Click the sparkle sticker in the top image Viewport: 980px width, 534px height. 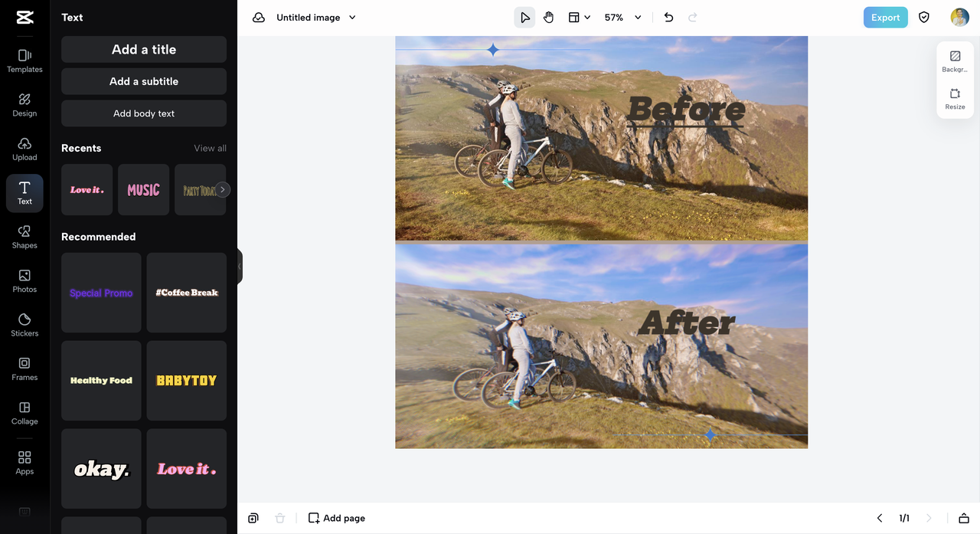click(x=493, y=50)
